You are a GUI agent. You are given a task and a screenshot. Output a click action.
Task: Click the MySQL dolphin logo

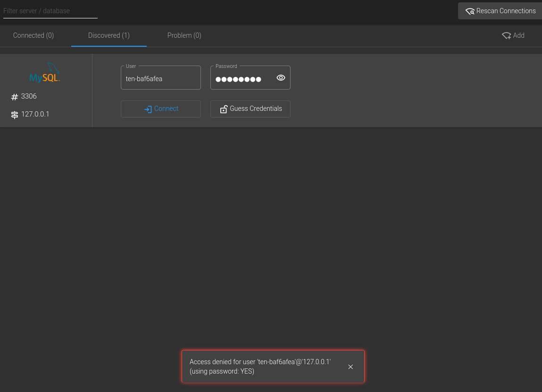tap(45, 72)
